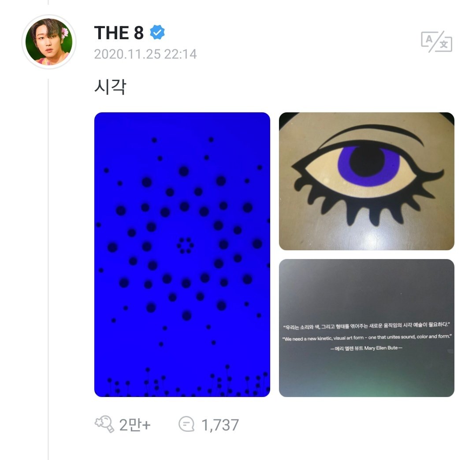The height and width of the screenshot is (460, 476).
Task: Select the post caption text 시각
Action: (x=110, y=87)
